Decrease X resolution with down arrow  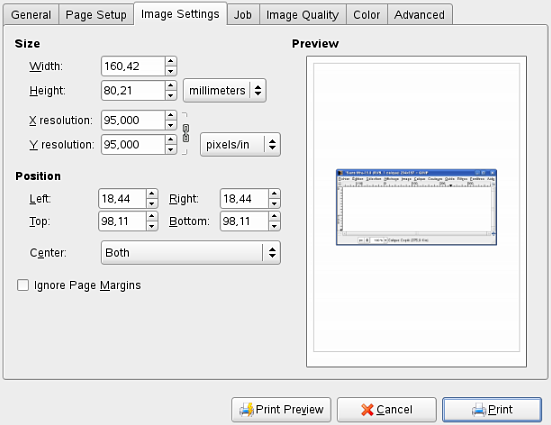[x=171, y=125]
